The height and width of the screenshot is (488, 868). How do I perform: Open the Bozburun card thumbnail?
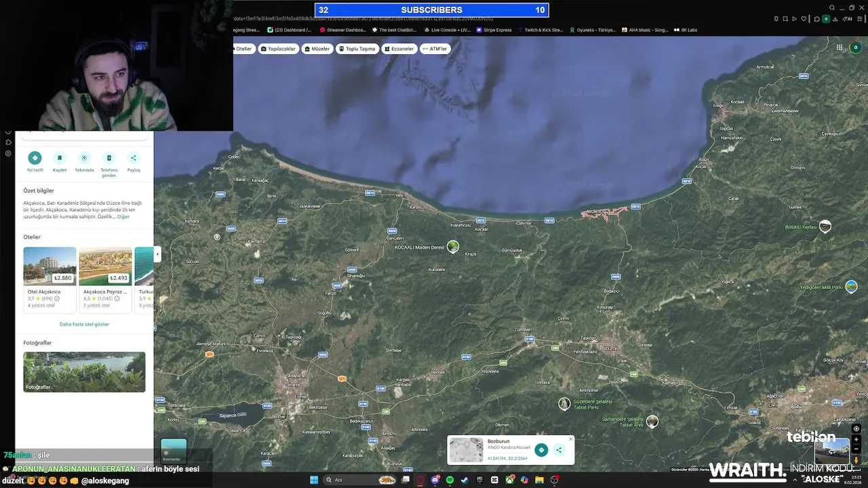pos(467,450)
